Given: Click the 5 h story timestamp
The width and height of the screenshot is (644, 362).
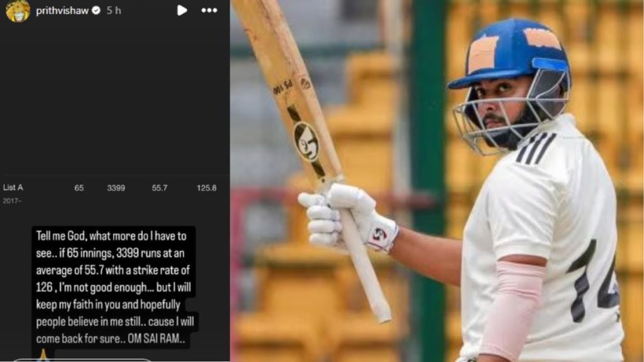Looking at the screenshot, I should point(114,11).
